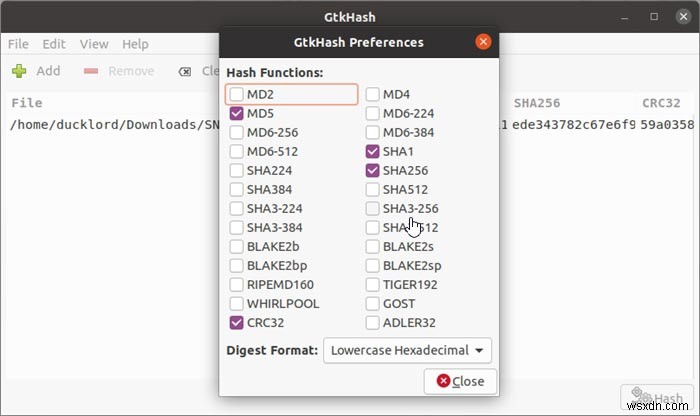Toggle the BLAKE2b checkbox
This screenshot has width=700, height=416.
236,246
